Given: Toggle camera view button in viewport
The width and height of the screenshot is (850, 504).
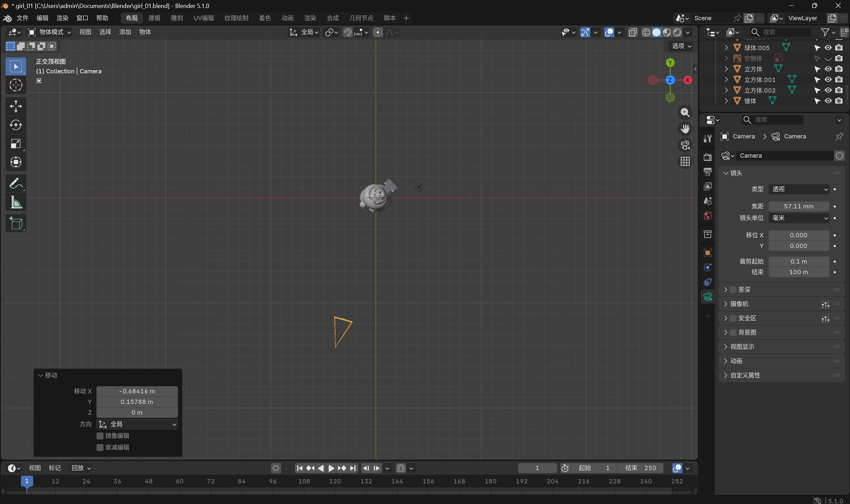Looking at the screenshot, I should [x=685, y=145].
